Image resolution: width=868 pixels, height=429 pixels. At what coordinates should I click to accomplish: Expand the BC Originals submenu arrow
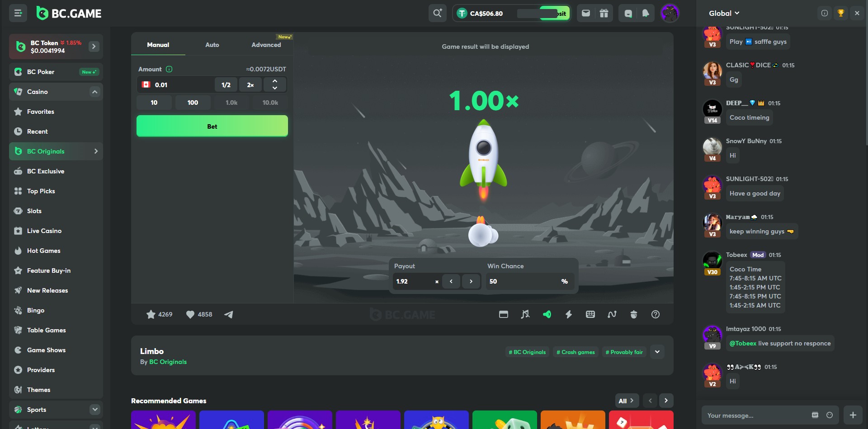coord(96,151)
